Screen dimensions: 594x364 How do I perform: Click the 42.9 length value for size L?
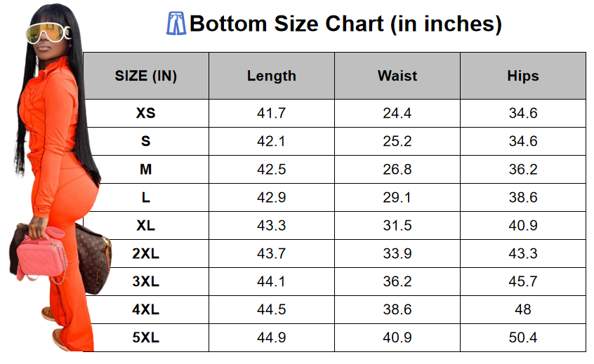[272, 197]
